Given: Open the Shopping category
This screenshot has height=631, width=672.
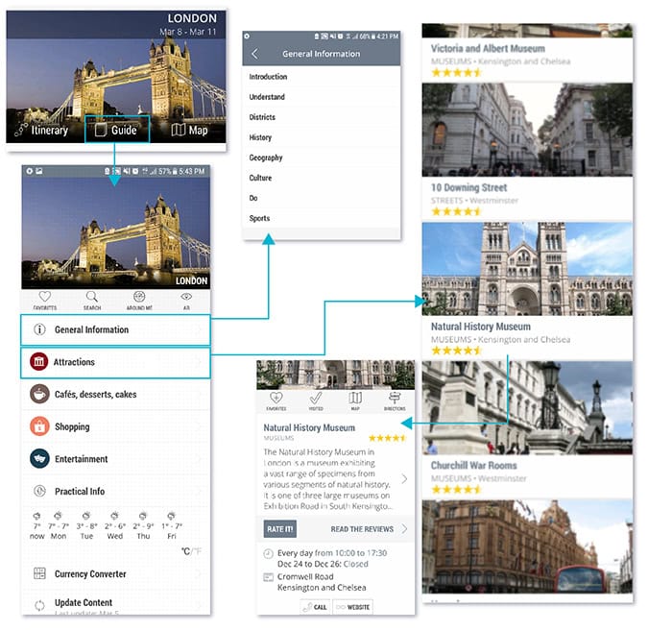Looking at the screenshot, I should [116, 426].
